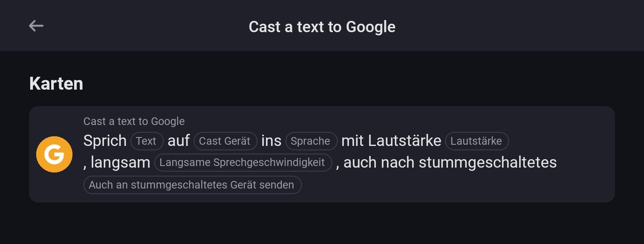The image size is (644, 244).
Task: Open the Sprache argument chip
Action: click(311, 141)
